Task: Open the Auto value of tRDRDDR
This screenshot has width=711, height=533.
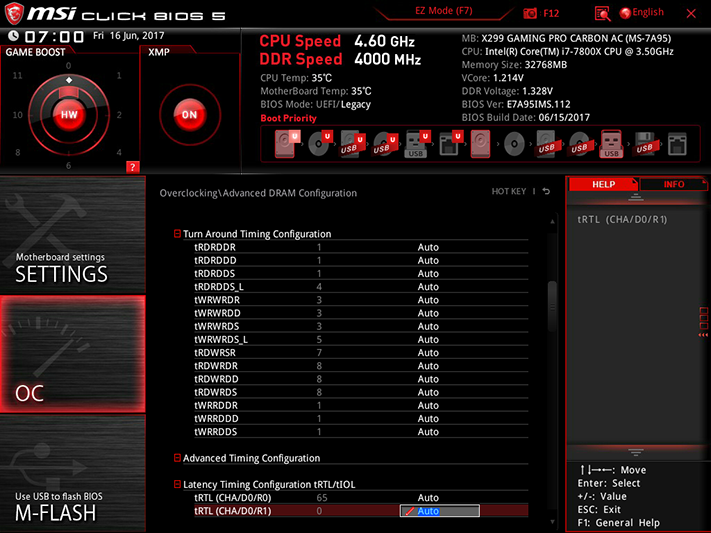Action: pos(428,247)
